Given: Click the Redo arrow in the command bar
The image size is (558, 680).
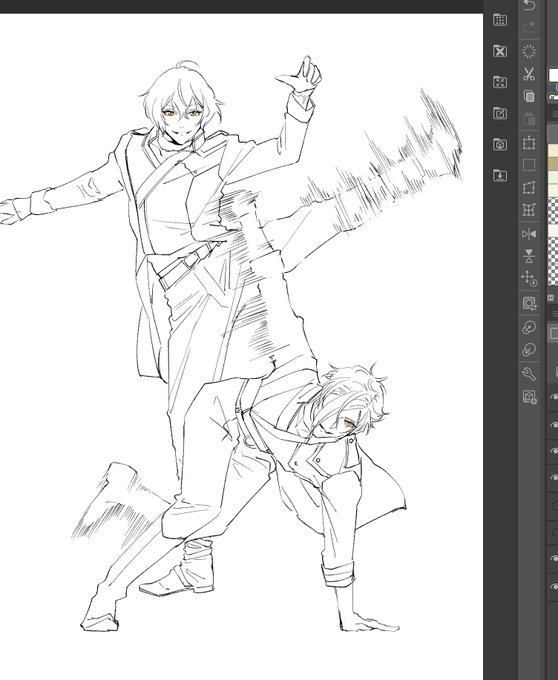Looking at the screenshot, I should pos(529,27).
